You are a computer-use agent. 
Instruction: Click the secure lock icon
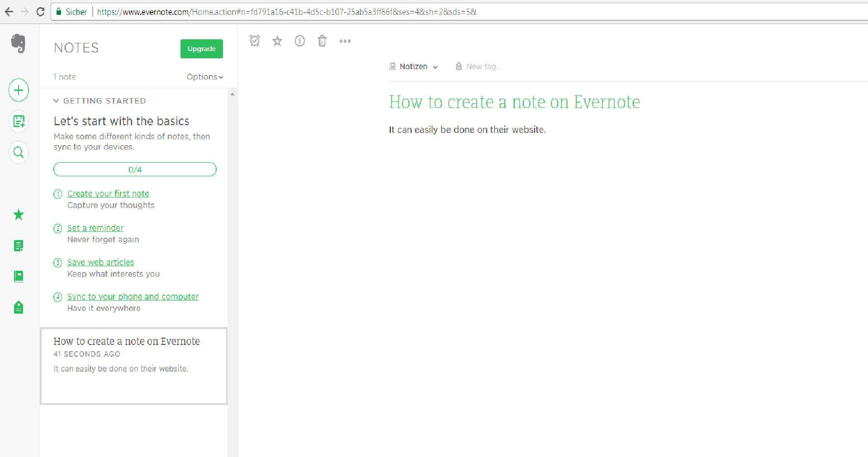59,12
